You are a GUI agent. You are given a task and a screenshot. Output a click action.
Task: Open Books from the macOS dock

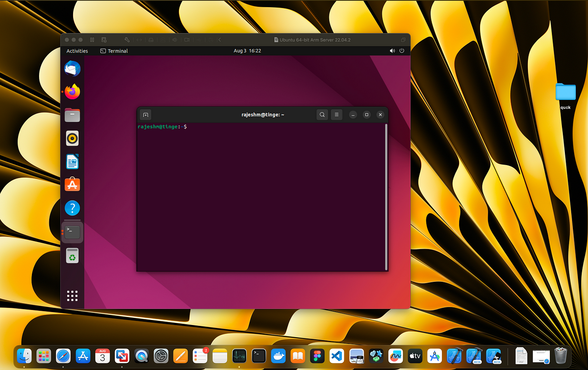pyautogui.click(x=298, y=356)
